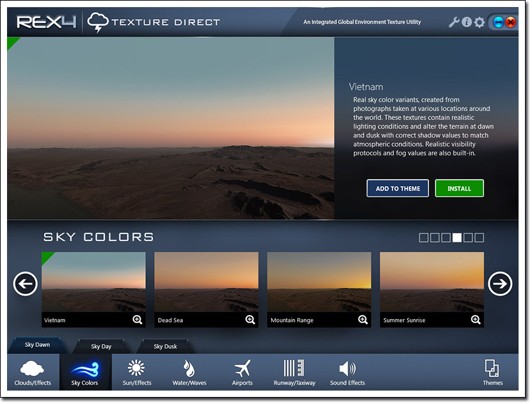Click the REX4 logo

[x=47, y=22]
